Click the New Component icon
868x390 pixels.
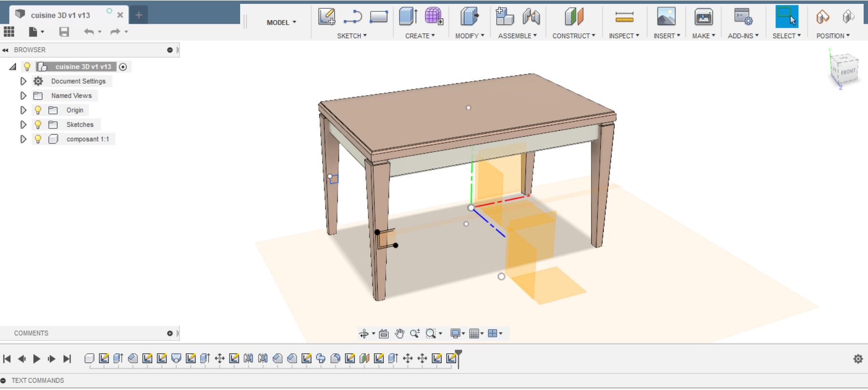coord(504,16)
